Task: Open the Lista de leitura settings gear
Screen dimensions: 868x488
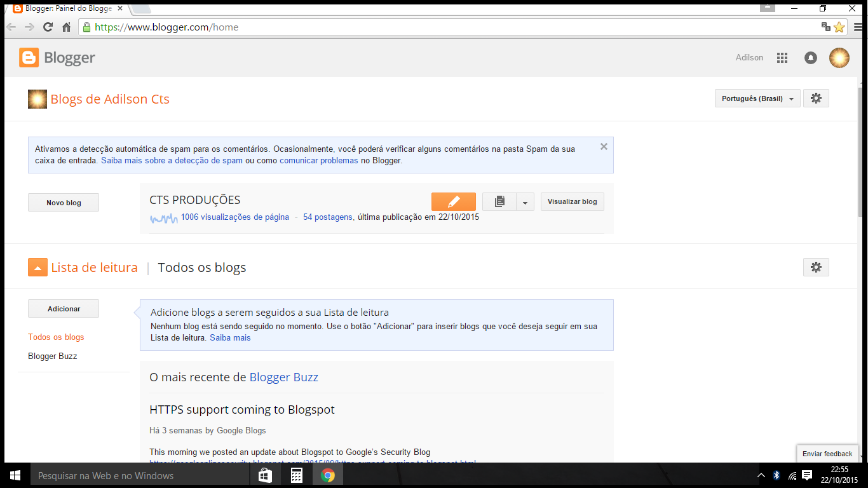Action: 816,268
